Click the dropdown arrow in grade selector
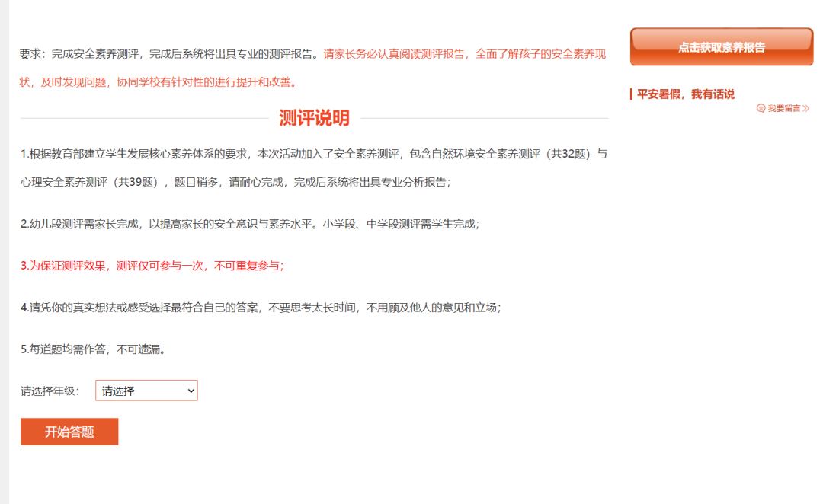823x504 pixels. click(x=191, y=391)
